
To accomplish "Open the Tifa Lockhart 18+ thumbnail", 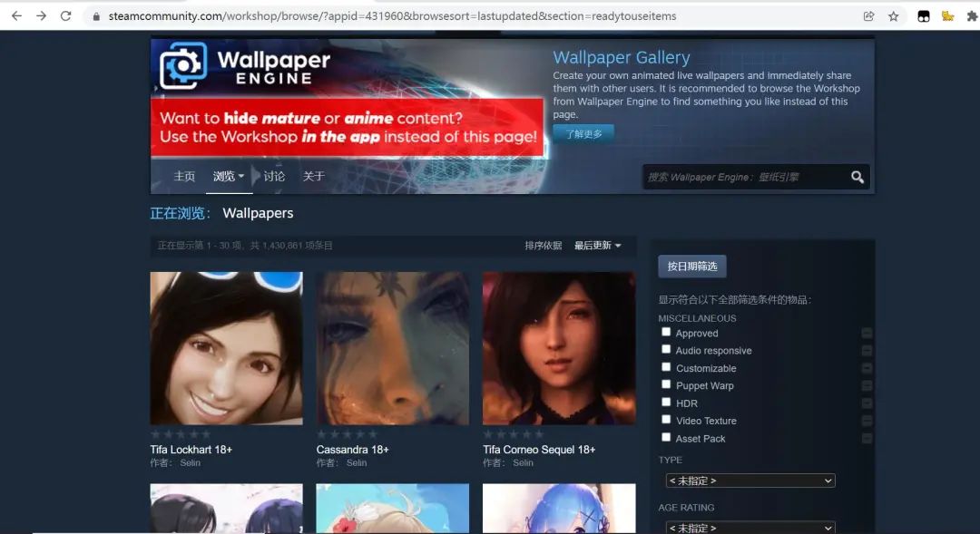I will click(226, 348).
